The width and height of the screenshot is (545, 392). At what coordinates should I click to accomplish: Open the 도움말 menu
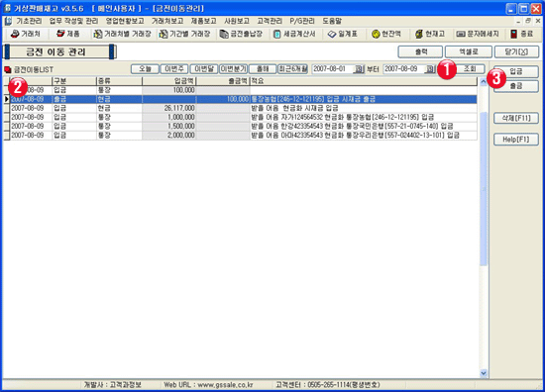[x=332, y=21]
